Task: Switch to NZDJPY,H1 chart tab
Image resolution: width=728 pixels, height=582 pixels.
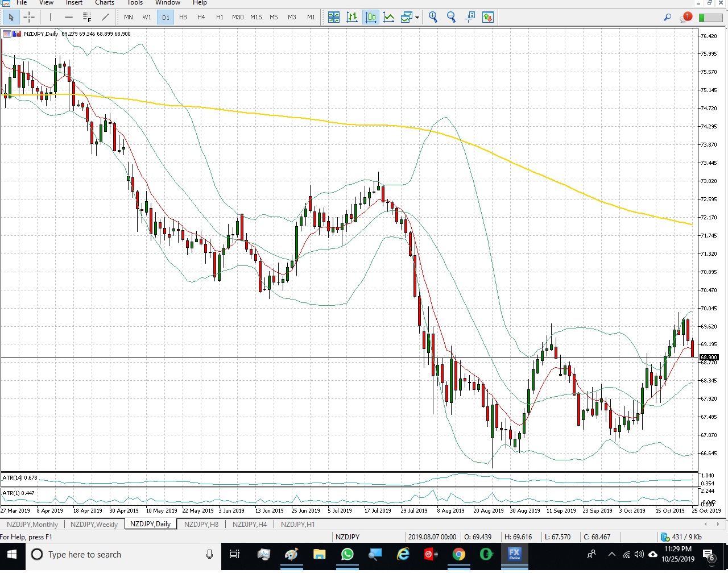Action: tap(297, 524)
